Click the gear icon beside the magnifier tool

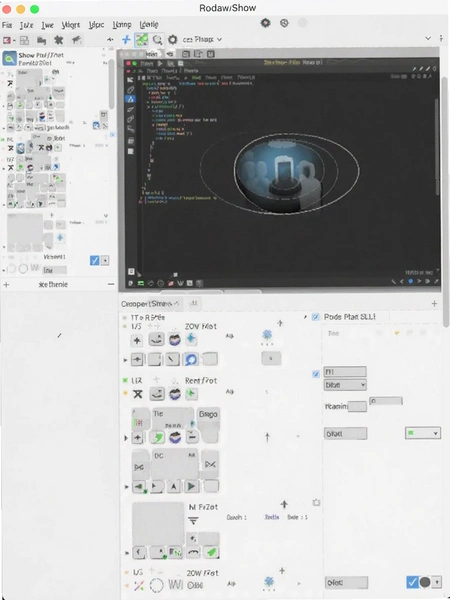(x=173, y=39)
